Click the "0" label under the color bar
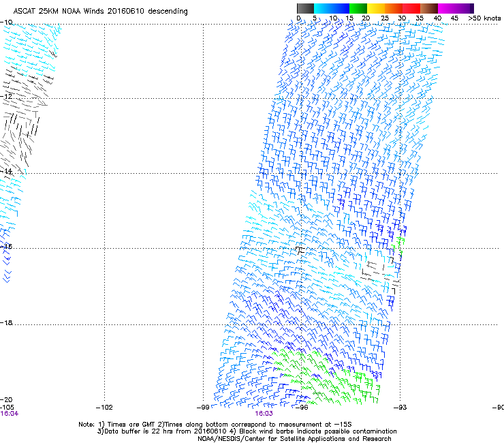 [298, 18]
